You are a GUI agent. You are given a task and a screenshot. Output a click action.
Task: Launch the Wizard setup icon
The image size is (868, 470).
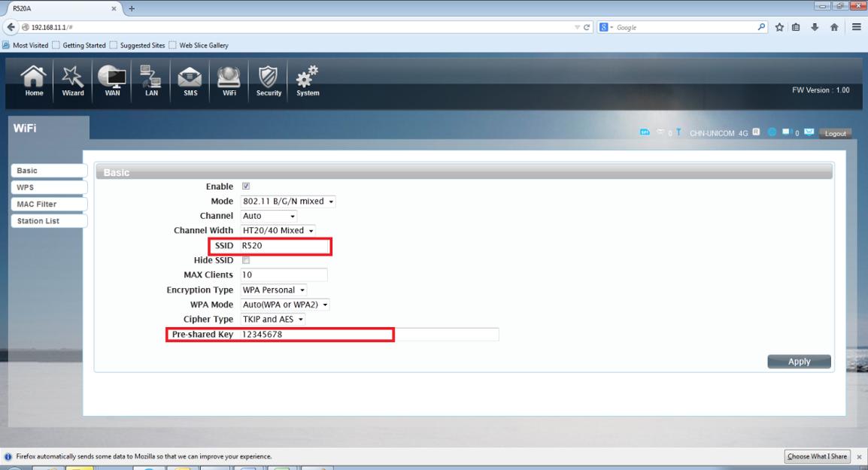point(72,80)
